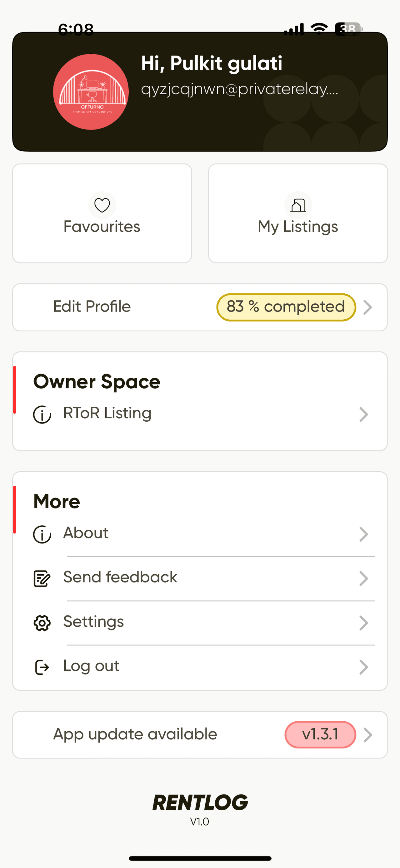Viewport: 400px width, 868px height.
Task: Tap the Send feedback notepad icon
Action: (42, 579)
